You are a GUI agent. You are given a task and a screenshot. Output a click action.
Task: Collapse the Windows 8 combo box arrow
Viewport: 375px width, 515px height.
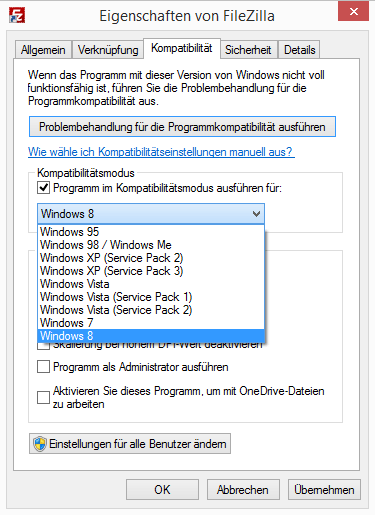(x=256, y=214)
